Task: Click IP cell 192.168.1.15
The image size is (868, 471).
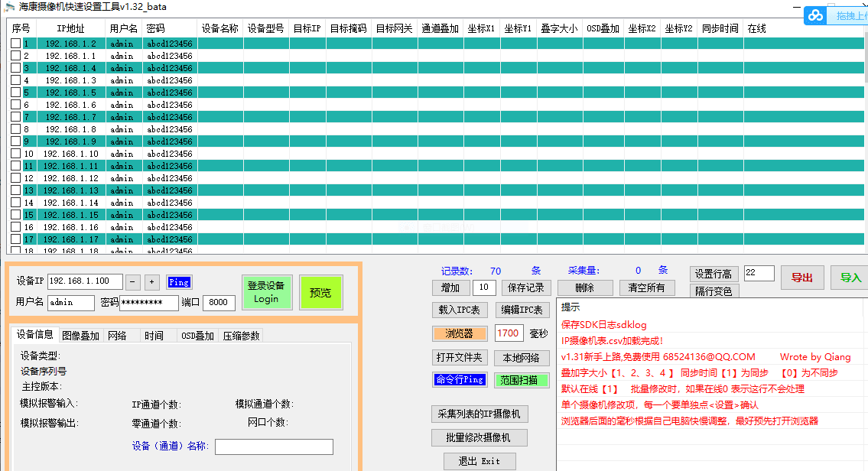Action: [71, 215]
